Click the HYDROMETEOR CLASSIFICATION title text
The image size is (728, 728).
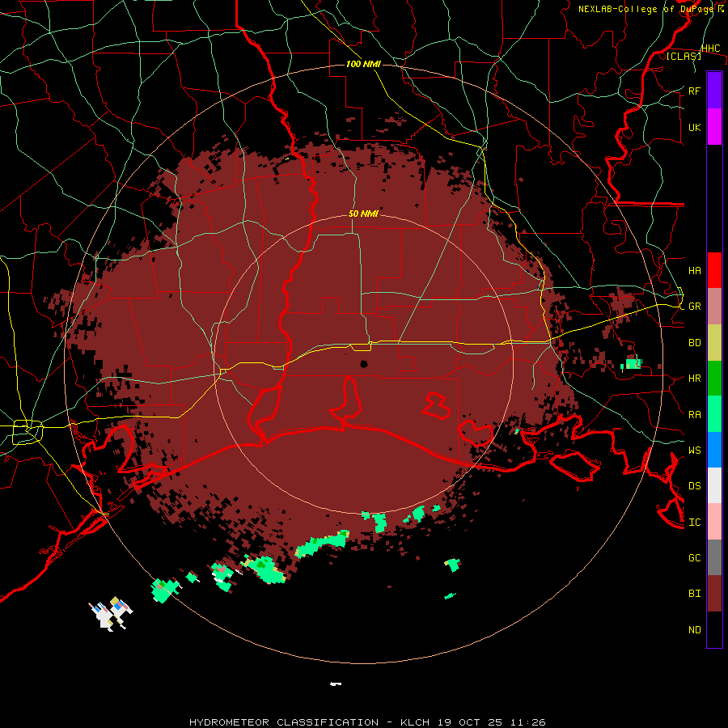(x=285, y=722)
